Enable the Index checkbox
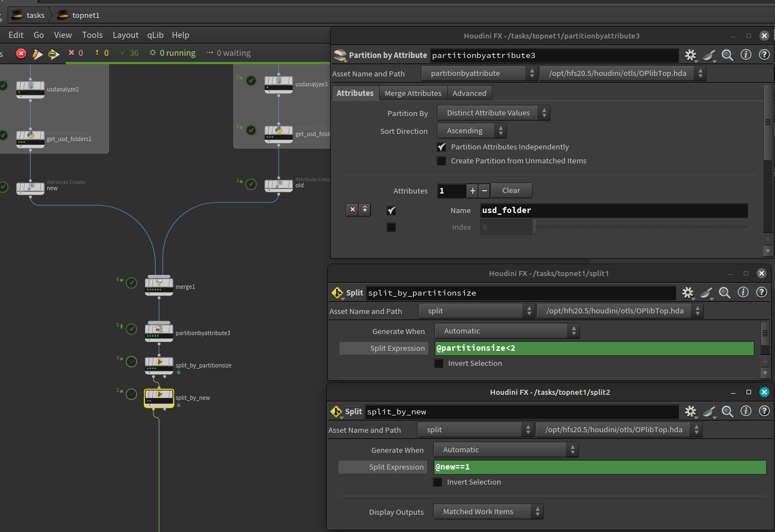Viewport: 775px width, 532px height. 391,228
